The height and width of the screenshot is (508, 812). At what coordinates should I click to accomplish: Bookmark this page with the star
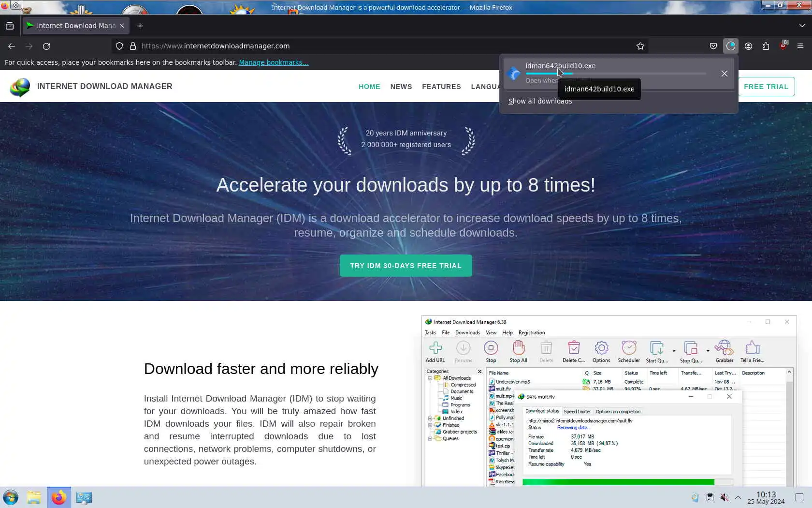tap(640, 46)
